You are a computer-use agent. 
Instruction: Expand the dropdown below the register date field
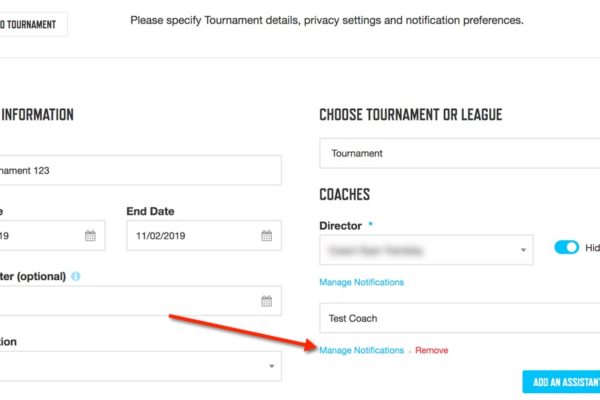[271, 366]
